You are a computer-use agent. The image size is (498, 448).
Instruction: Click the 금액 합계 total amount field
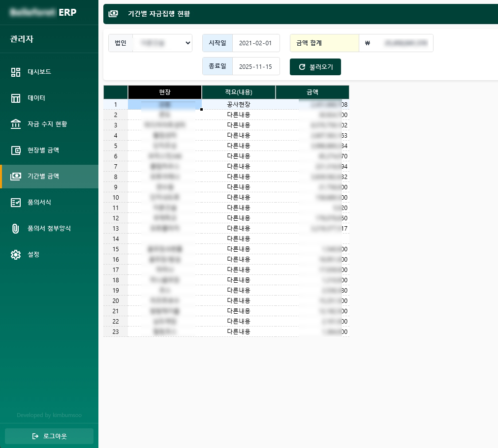(324, 43)
